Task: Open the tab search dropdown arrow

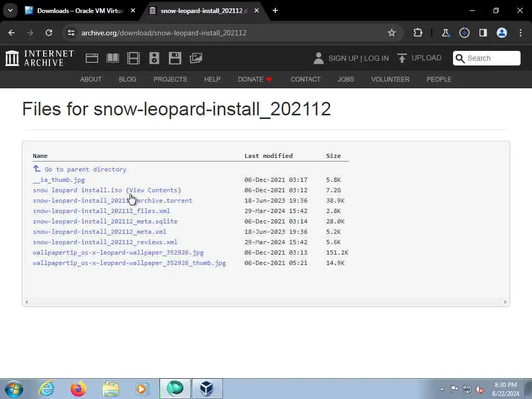Action: (10, 10)
